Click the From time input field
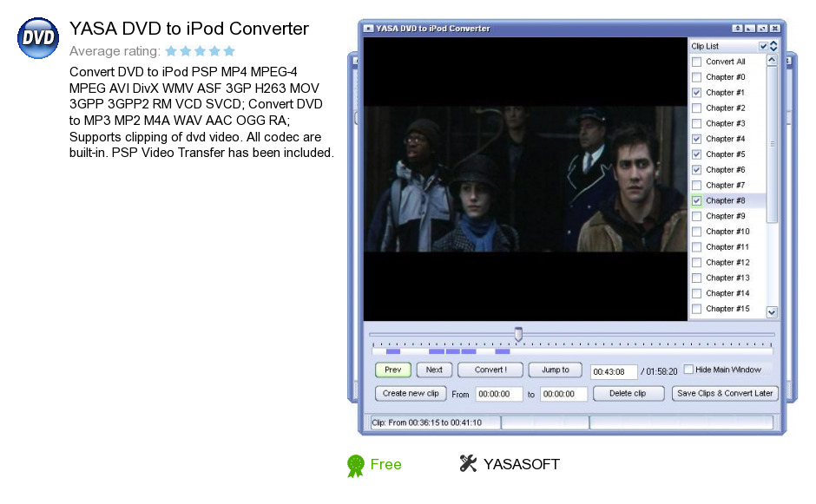Screen dimensions: 816x504 click(x=499, y=394)
